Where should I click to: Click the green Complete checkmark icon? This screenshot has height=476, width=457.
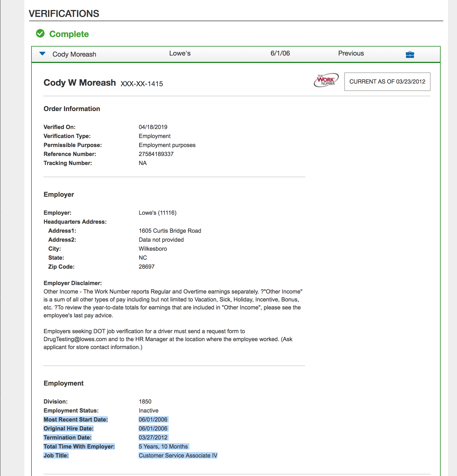[x=40, y=34]
